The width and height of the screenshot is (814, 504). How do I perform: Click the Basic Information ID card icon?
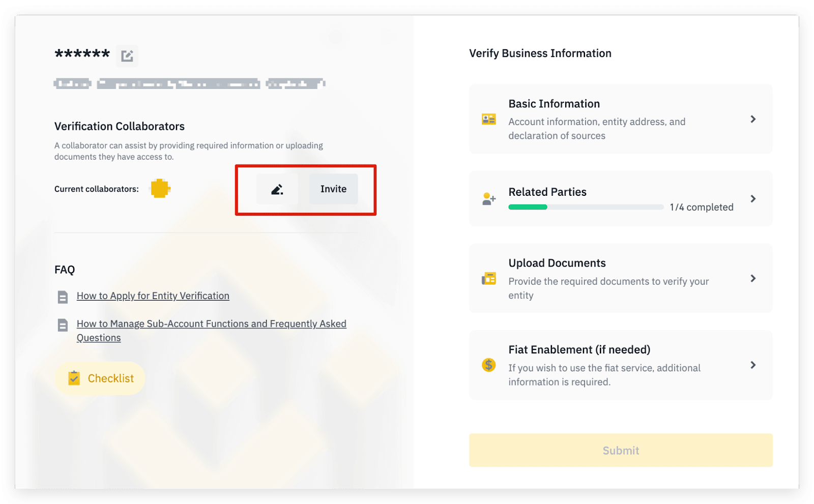click(488, 119)
